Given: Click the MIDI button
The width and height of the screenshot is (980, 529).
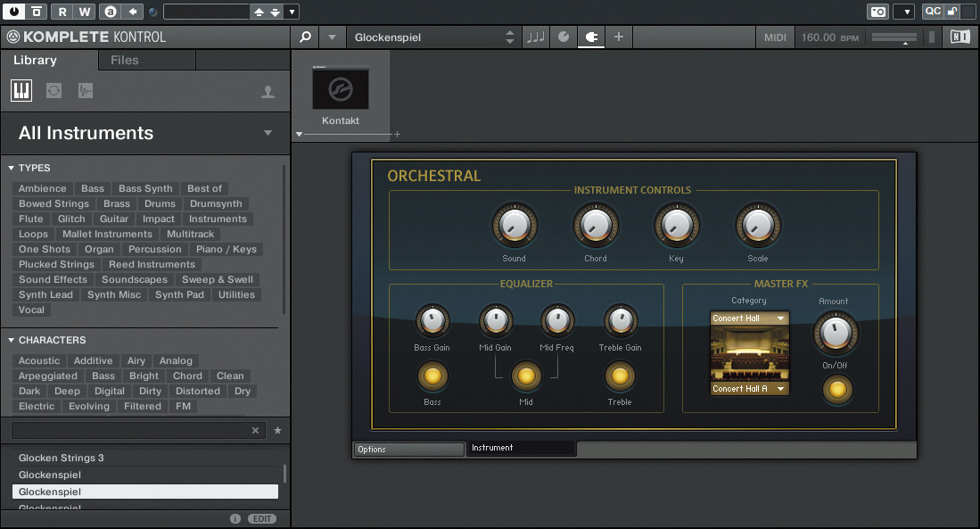Looking at the screenshot, I should coord(775,37).
